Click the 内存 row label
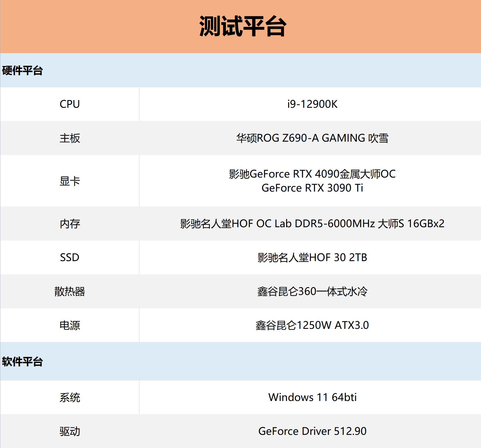481x448 pixels. click(x=70, y=224)
